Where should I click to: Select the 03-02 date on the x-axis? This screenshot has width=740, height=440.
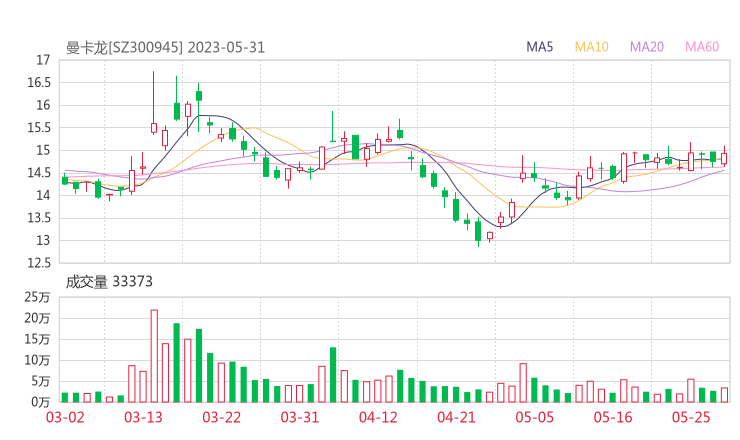click(x=65, y=417)
